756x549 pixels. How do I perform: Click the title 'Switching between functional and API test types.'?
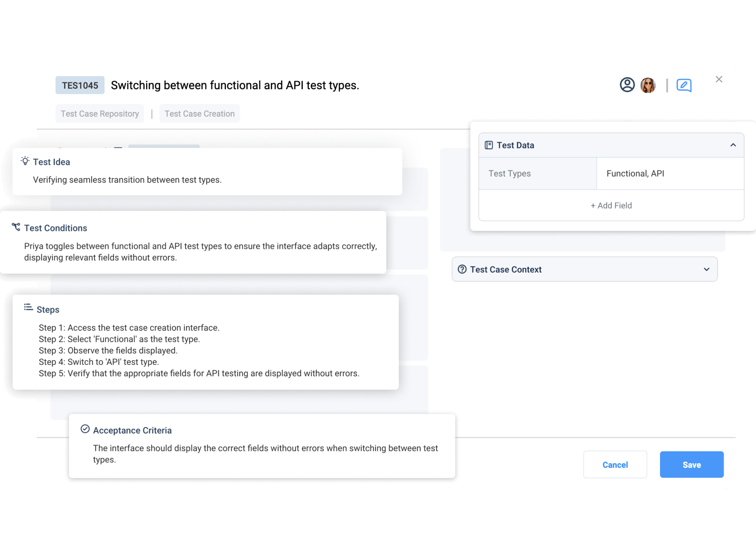click(235, 86)
